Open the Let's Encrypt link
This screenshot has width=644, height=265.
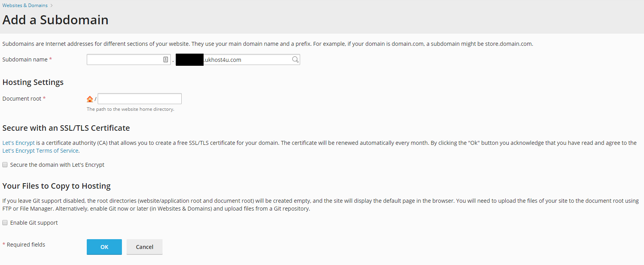[18, 142]
